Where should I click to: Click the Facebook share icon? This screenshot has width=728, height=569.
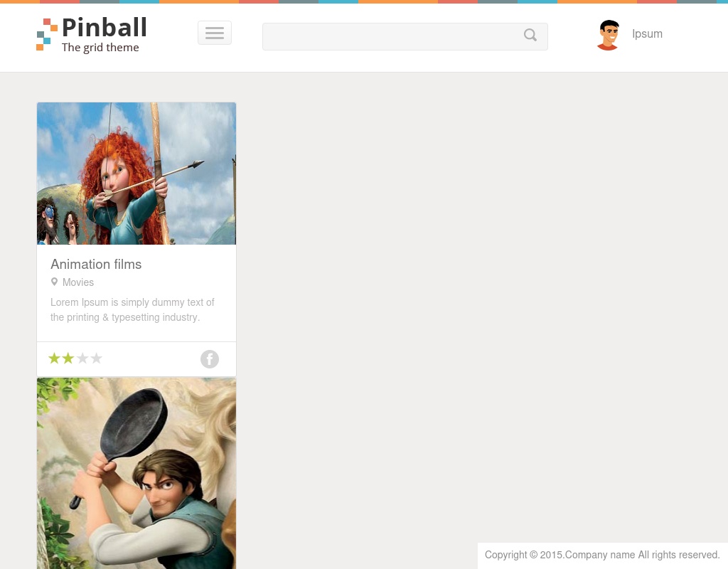point(210,359)
